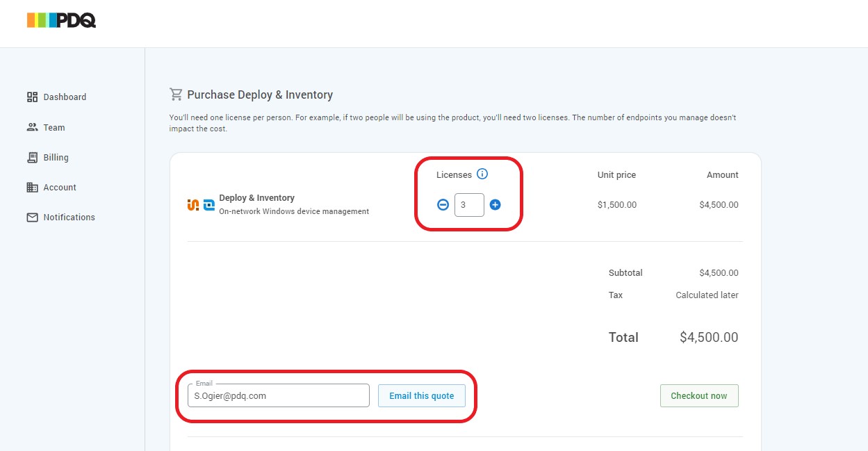Decrease license count with minus button

click(x=443, y=205)
